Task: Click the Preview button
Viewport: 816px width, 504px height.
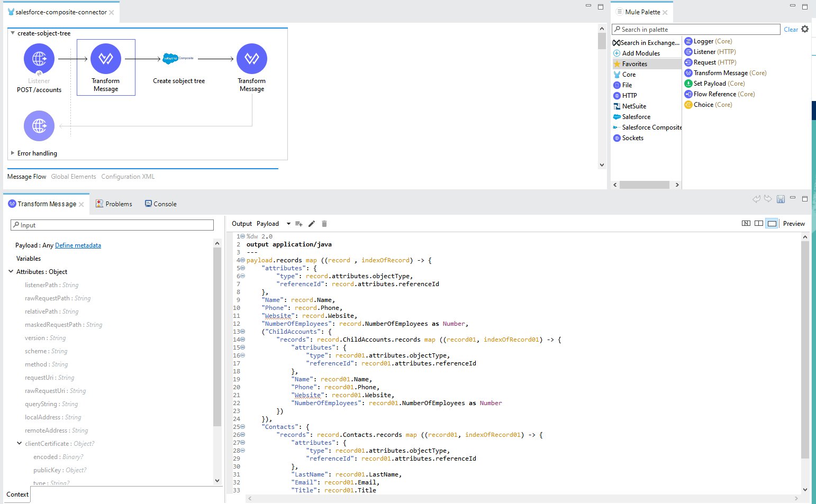Action: click(794, 224)
